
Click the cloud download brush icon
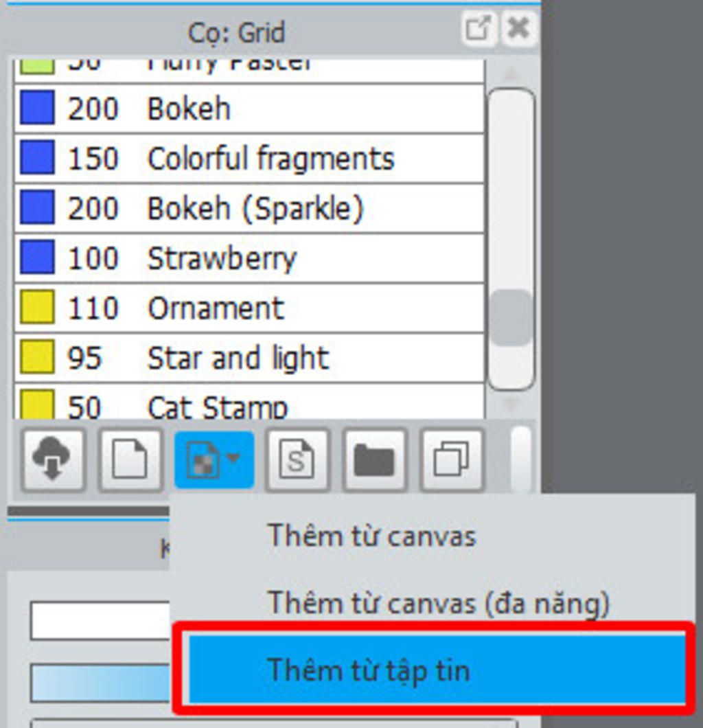[x=53, y=459]
